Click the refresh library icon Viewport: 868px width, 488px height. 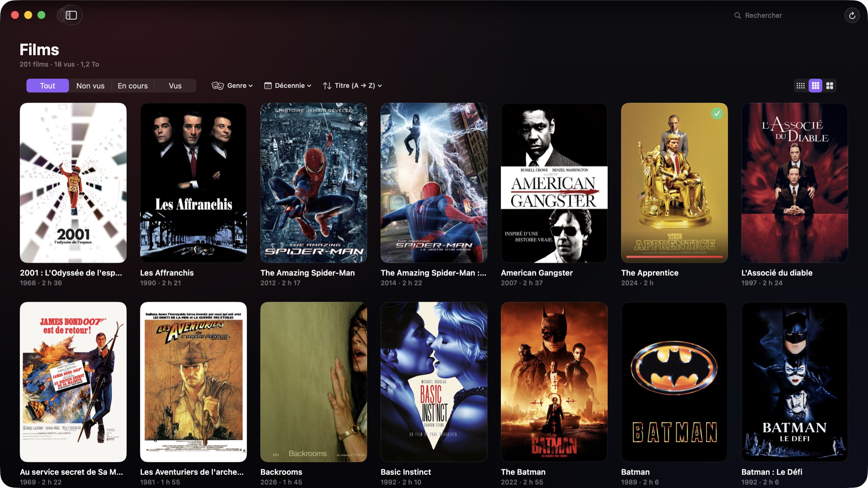(852, 16)
